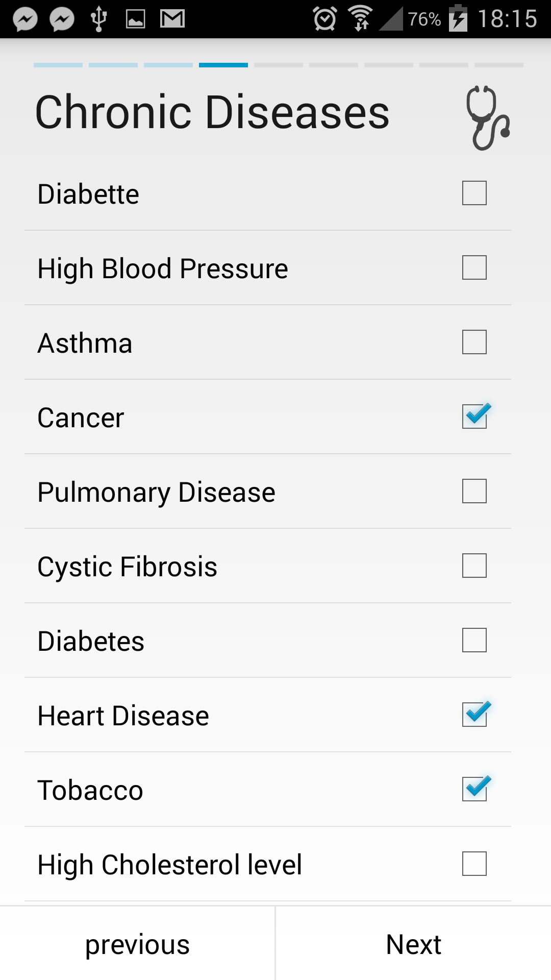Enable the High Blood Pressure checkbox
The image size is (551, 980).
point(474,267)
